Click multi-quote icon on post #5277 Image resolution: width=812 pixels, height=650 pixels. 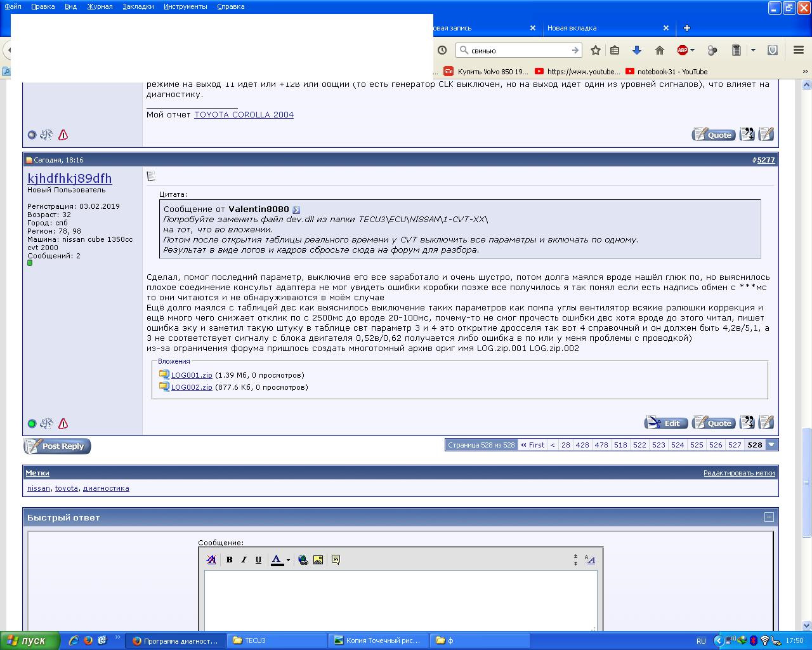[x=747, y=422]
